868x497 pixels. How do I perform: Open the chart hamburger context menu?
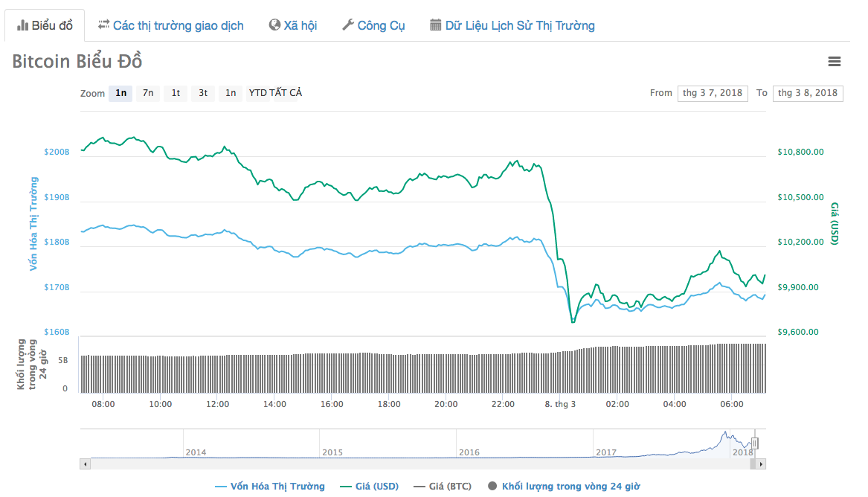pyautogui.click(x=835, y=62)
